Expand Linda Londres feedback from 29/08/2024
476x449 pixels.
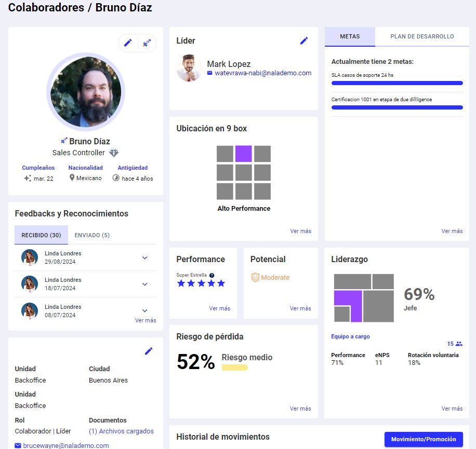144,258
